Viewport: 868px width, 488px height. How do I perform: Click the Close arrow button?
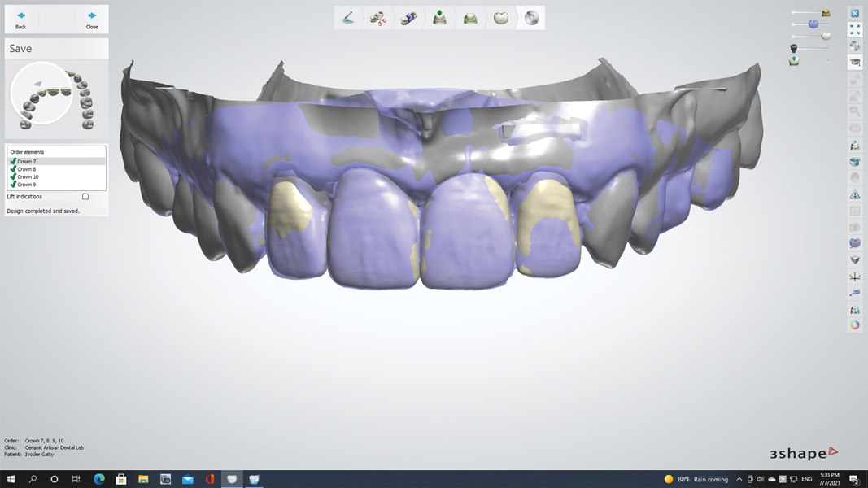[x=92, y=19]
